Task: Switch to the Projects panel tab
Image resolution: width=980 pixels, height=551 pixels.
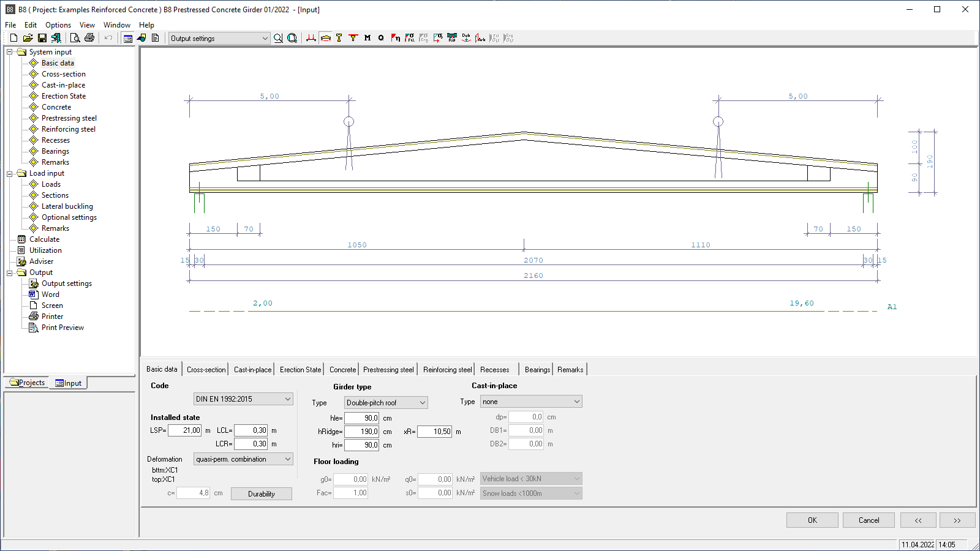Action: tap(28, 383)
